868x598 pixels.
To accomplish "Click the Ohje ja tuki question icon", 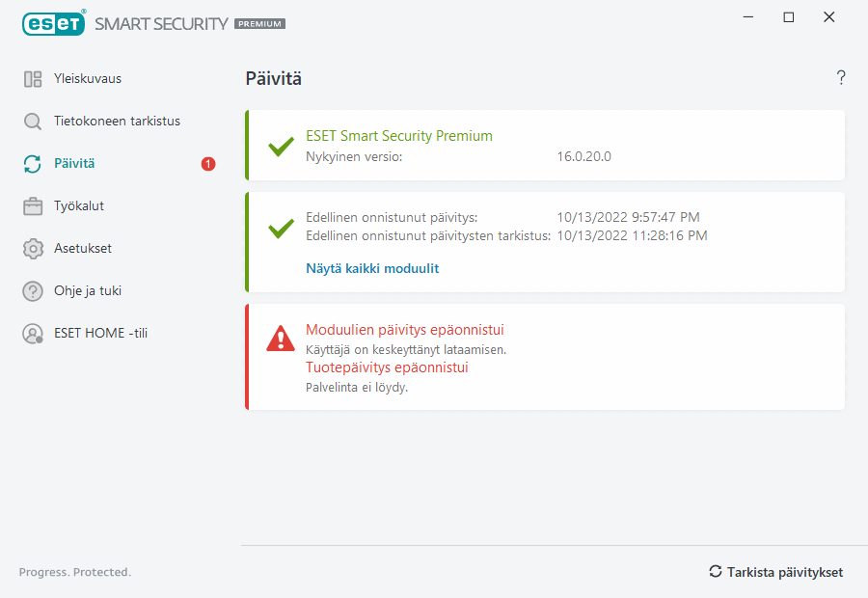I will pyautogui.click(x=33, y=291).
